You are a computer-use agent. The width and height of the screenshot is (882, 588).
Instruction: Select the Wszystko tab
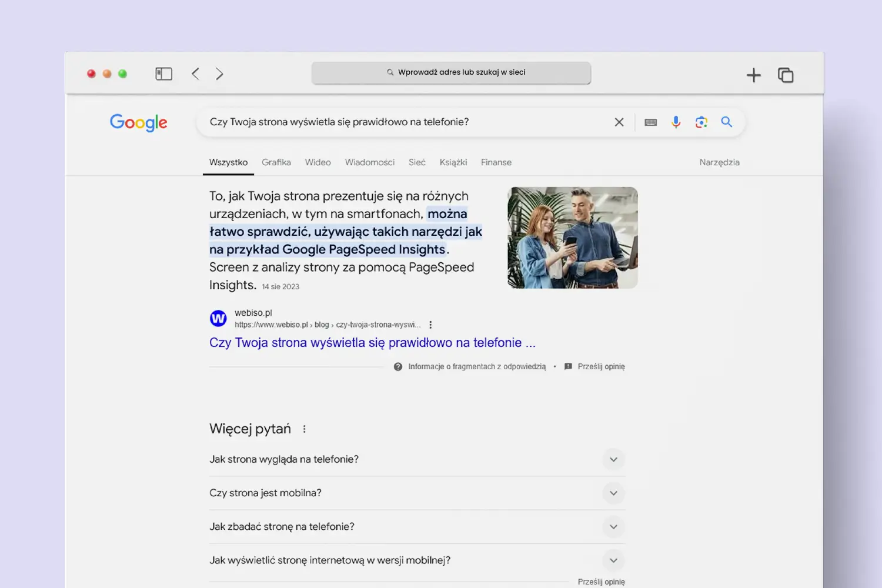coord(228,162)
